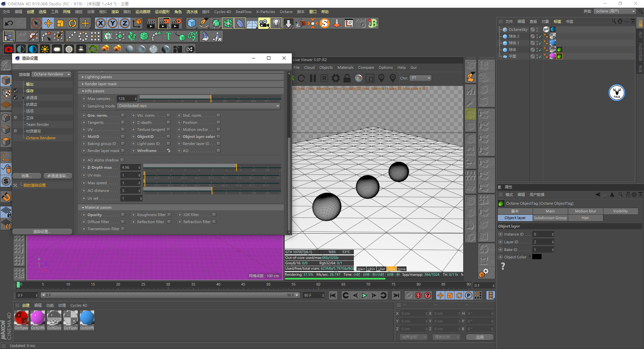Toggle Z axis lock icon
The height and width of the screenshot is (349, 644).
125,23
